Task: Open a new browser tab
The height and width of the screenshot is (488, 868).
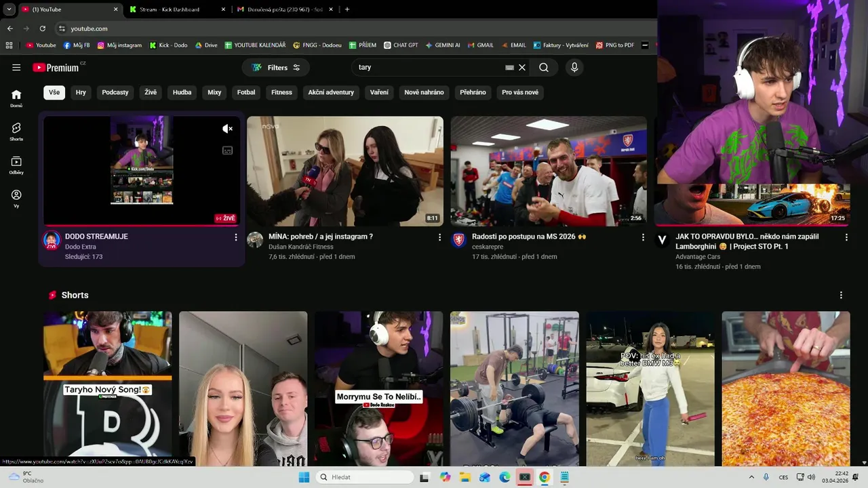Action: (x=347, y=9)
